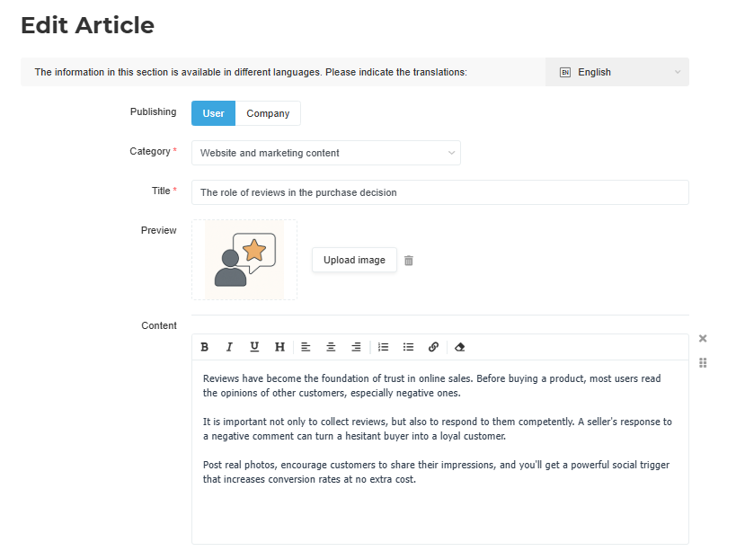Remove the content block with X icon
The height and width of the screenshot is (560, 736).
(x=703, y=339)
